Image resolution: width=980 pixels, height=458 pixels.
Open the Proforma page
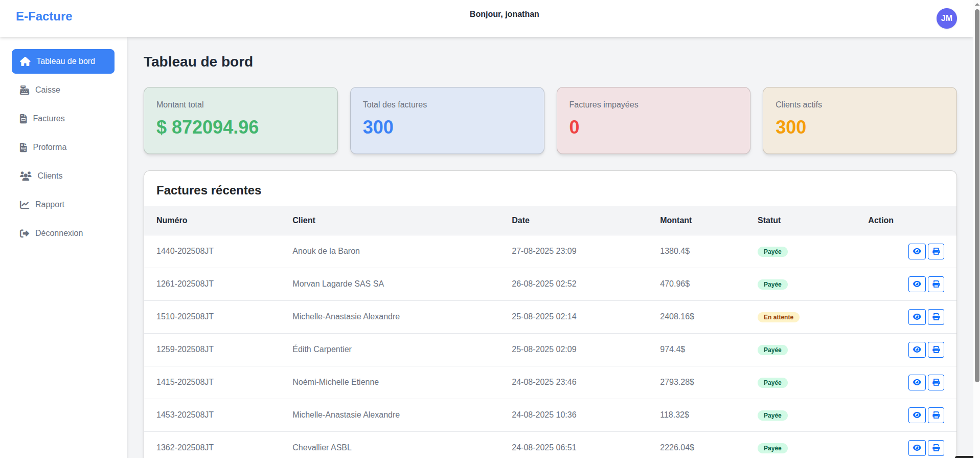(x=50, y=147)
